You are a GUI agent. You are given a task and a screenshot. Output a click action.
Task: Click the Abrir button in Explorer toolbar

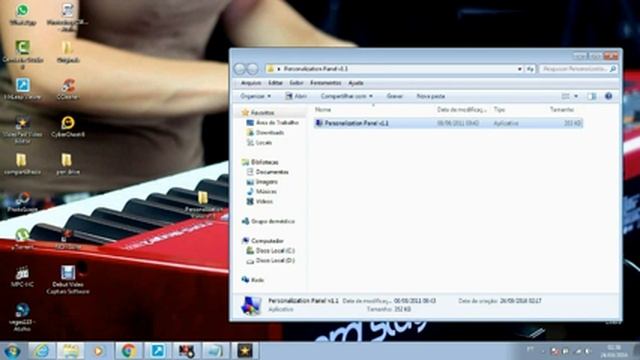click(296, 96)
